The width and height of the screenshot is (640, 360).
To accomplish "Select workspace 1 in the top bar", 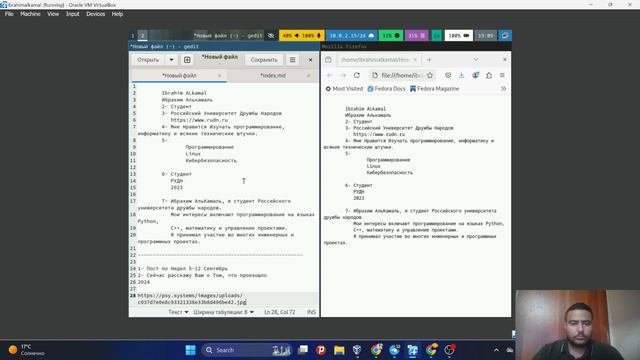I will (x=133, y=36).
